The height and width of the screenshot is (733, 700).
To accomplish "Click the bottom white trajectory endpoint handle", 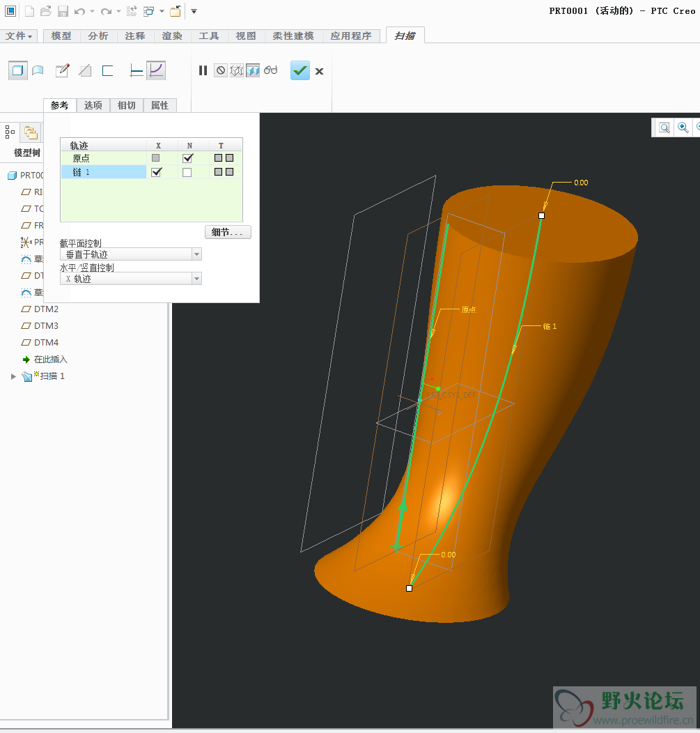I will [410, 589].
